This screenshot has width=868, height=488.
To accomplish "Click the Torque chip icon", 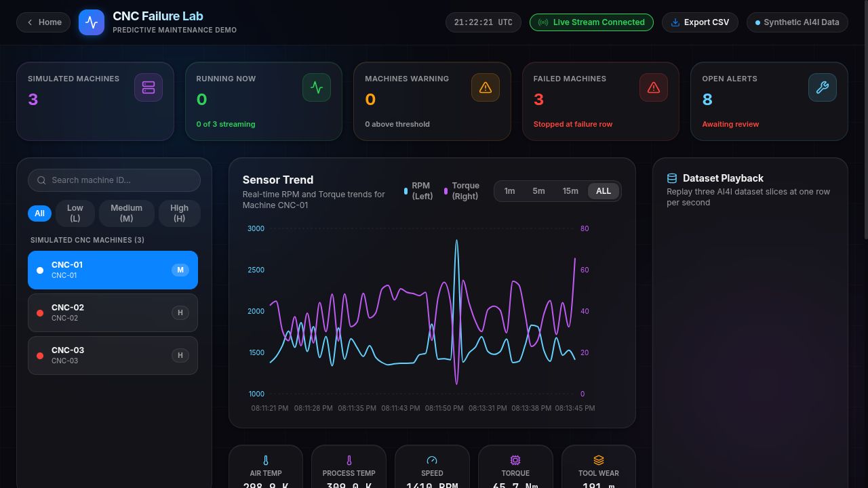I will (515, 460).
